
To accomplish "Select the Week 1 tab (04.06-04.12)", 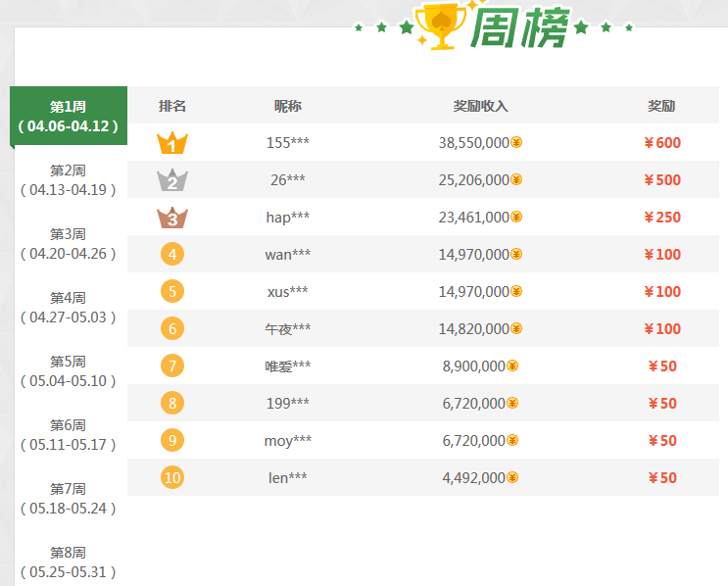I will [69, 116].
